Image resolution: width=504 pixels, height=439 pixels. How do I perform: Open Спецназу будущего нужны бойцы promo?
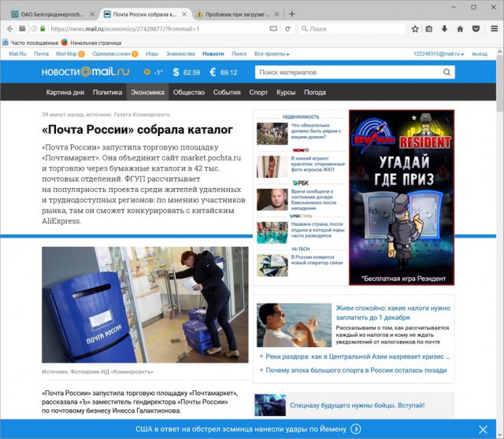[x=357, y=405]
